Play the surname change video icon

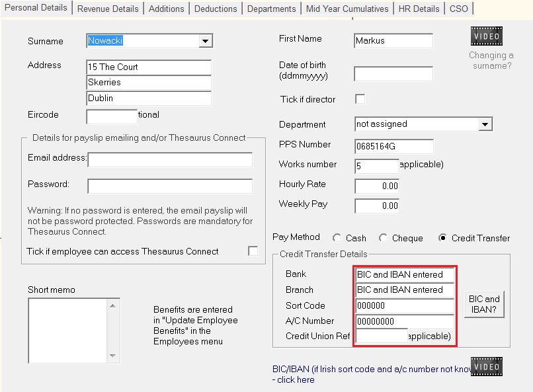click(487, 36)
